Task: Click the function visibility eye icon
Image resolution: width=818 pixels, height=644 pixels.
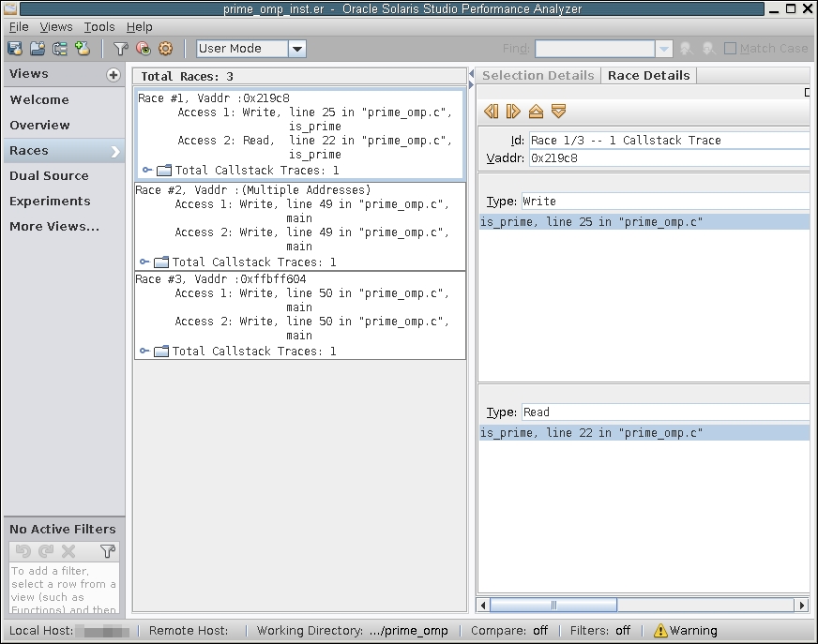Action: 144,49
